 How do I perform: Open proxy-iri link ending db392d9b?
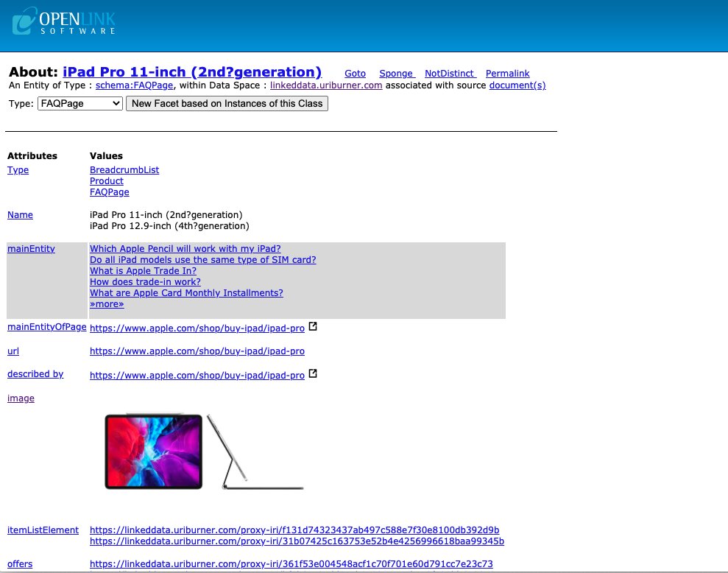click(294, 530)
